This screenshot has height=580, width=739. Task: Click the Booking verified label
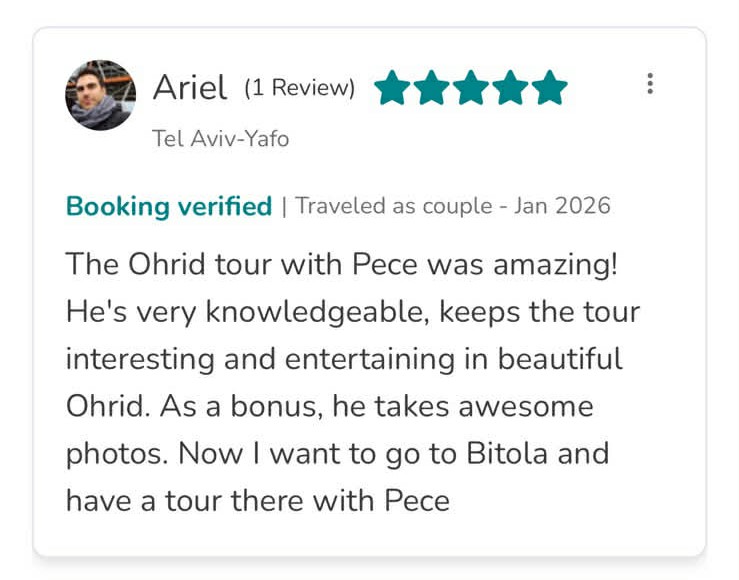coord(169,206)
